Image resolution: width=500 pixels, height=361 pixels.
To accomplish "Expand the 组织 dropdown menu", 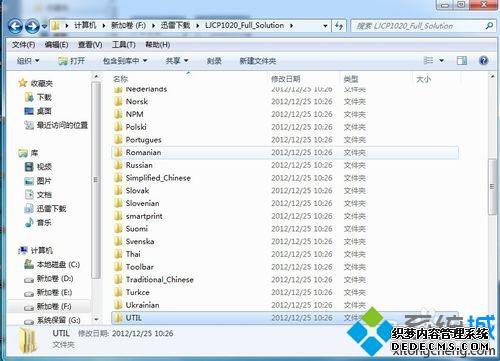I will click(28, 61).
